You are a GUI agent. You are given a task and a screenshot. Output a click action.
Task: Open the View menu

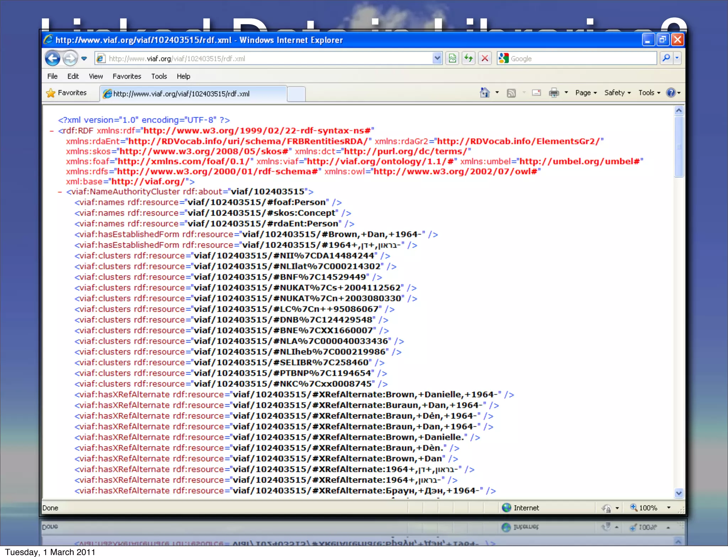pos(96,76)
